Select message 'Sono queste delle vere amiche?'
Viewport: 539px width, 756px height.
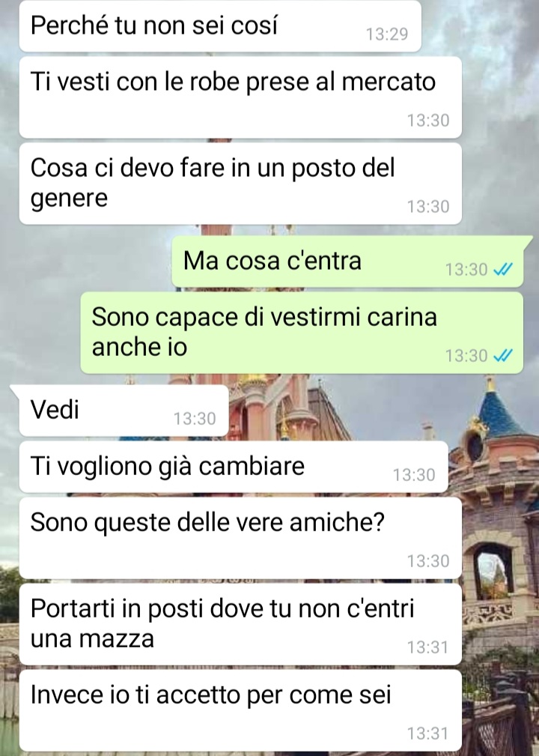(x=240, y=538)
